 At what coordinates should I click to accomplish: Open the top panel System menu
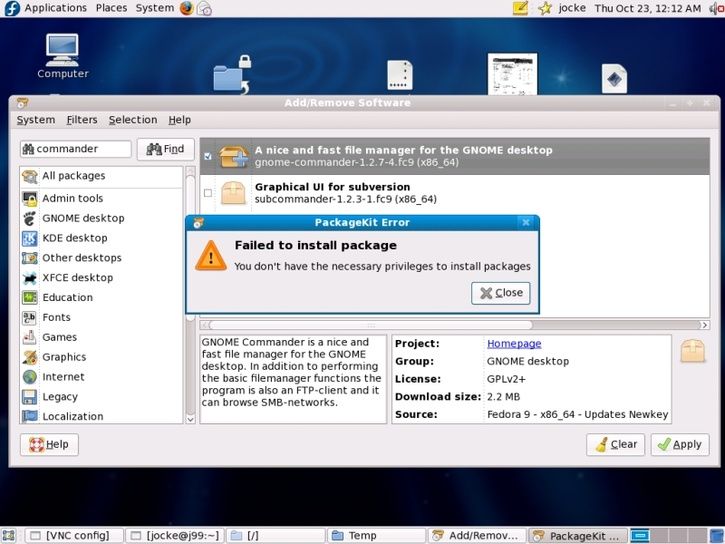[155, 8]
